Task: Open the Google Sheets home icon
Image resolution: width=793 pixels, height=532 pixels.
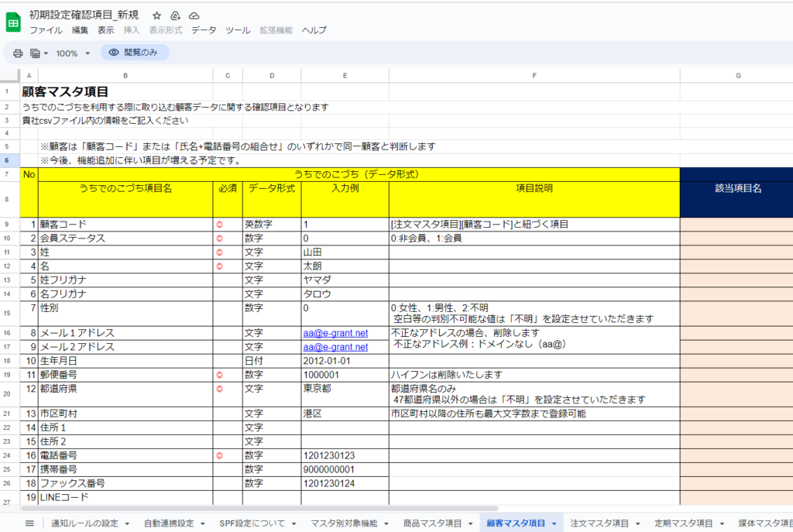Action: tap(13, 22)
